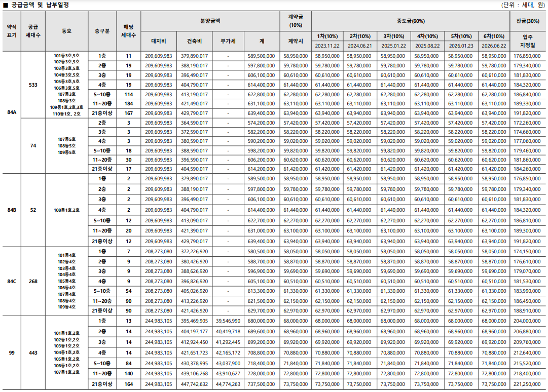The image size is (548, 392).
Task: Click supply count 443
Action: click(x=33, y=353)
